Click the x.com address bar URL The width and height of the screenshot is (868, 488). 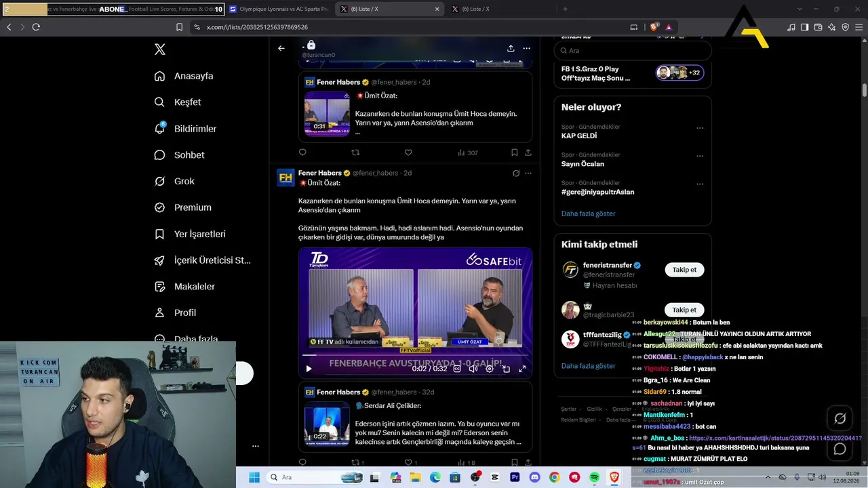[x=257, y=27]
